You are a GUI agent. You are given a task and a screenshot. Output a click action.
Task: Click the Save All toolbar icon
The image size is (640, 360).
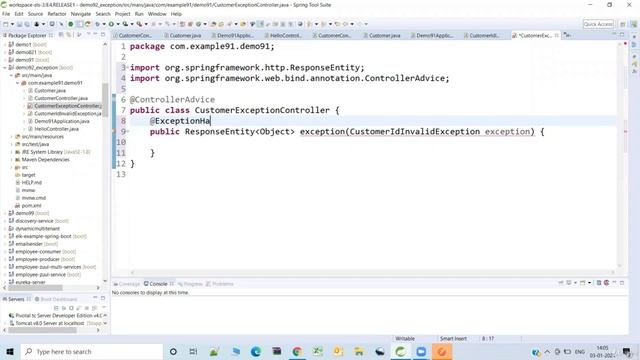[27, 24]
